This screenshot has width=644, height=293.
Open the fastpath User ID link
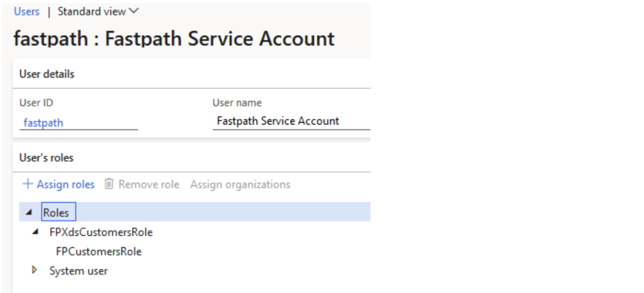point(43,122)
